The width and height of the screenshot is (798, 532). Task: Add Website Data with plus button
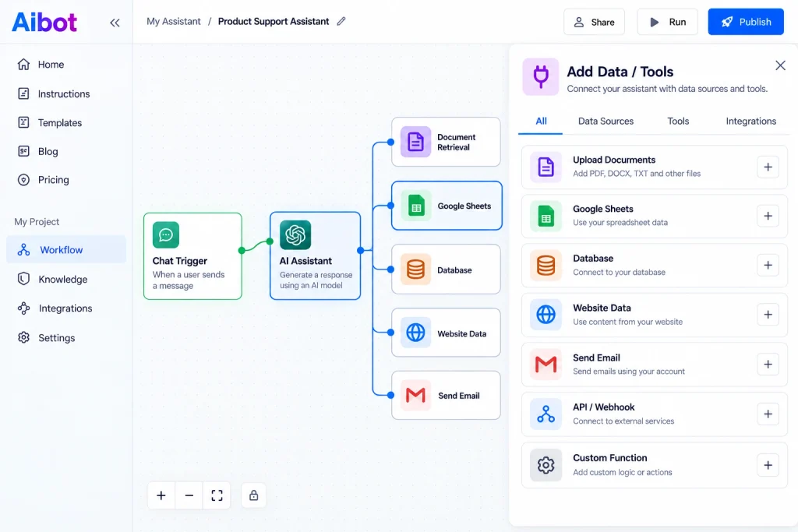[x=768, y=315]
